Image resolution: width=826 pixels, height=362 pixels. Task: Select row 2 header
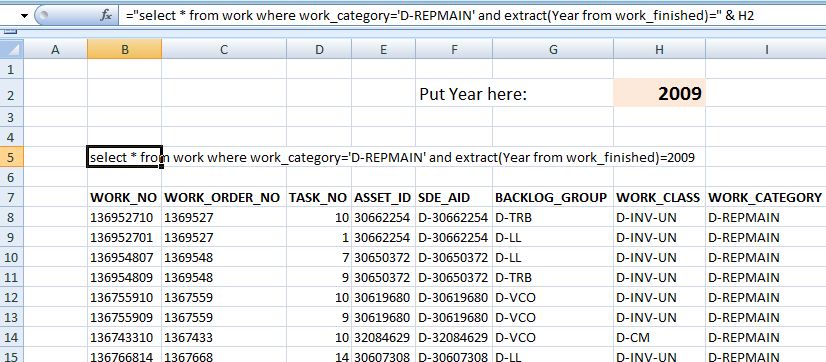[13, 93]
